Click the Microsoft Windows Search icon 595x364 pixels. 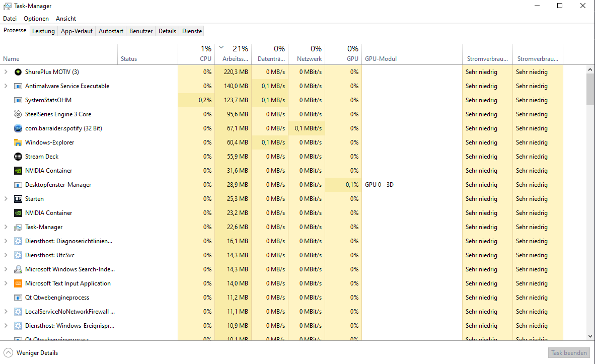click(x=18, y=269)
